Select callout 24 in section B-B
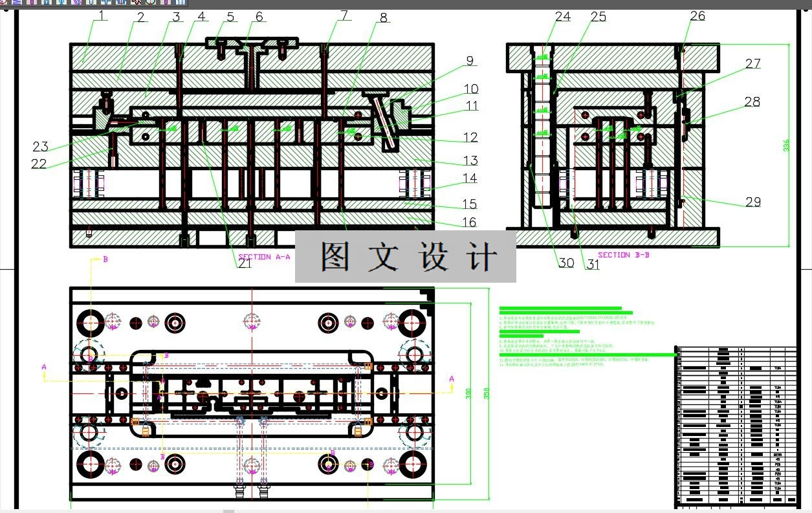 click(x=563, y=17)
